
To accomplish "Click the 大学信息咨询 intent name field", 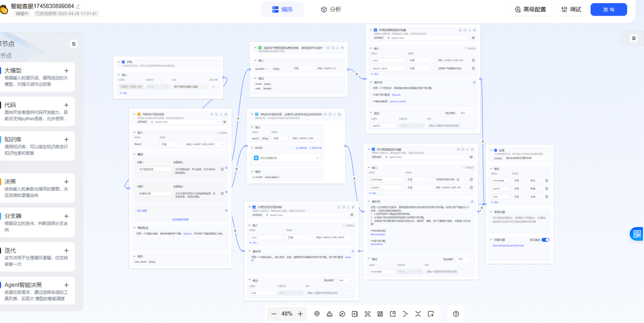I will (154, 169).
